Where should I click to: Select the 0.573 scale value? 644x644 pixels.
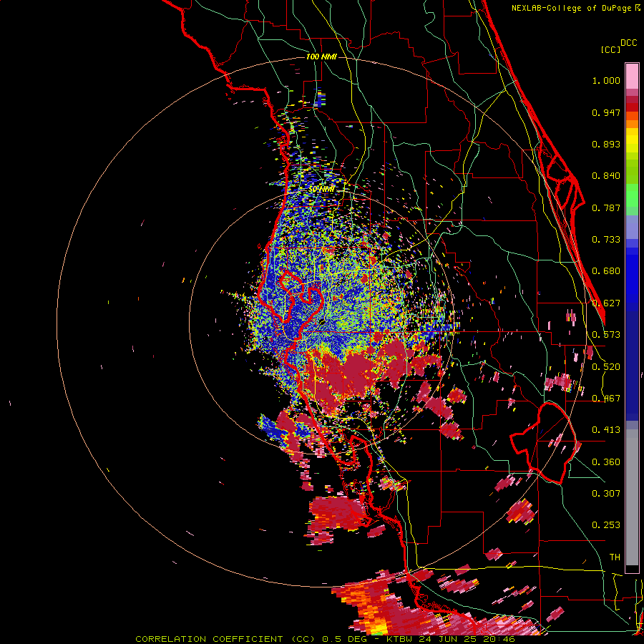pos(606,335)
